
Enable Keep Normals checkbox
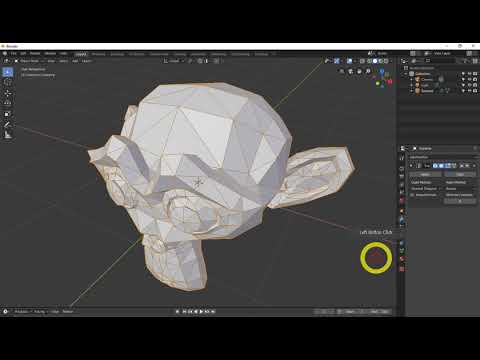[412, 195]
